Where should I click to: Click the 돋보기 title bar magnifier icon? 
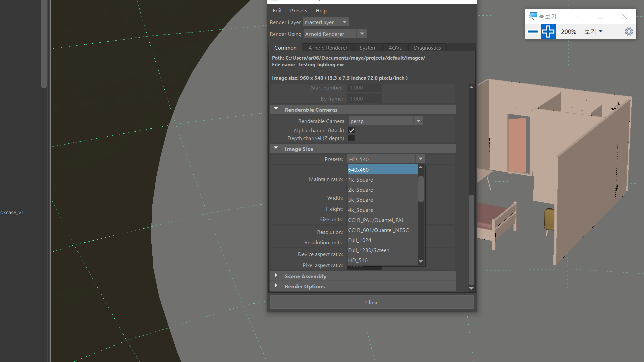coord(532,16)
